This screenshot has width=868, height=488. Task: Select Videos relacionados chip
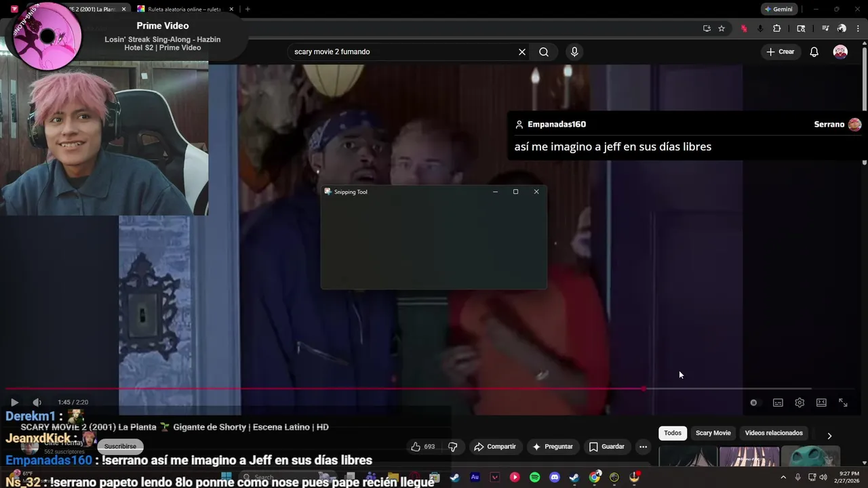(774, 433)
